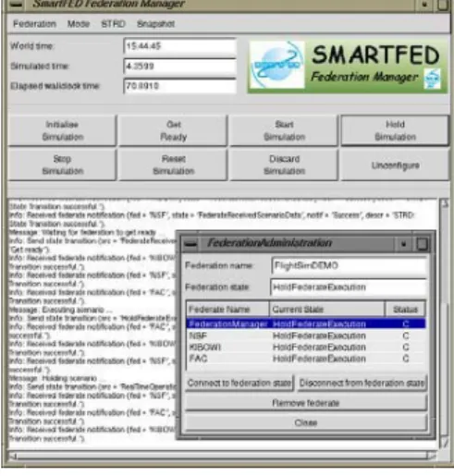Screen dimensions: 454x476
Task: Select the KIBOWI federate row
Action: tap(306, 348)
